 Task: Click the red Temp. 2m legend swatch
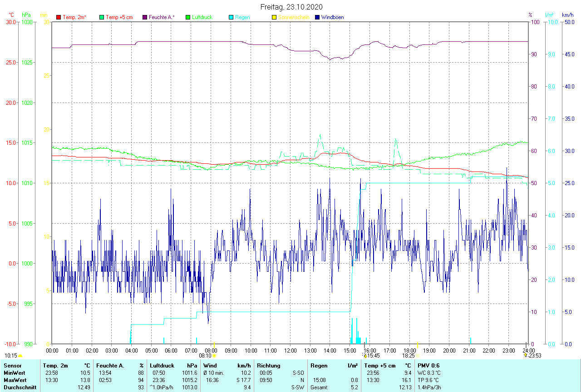[x=59, y=17]
